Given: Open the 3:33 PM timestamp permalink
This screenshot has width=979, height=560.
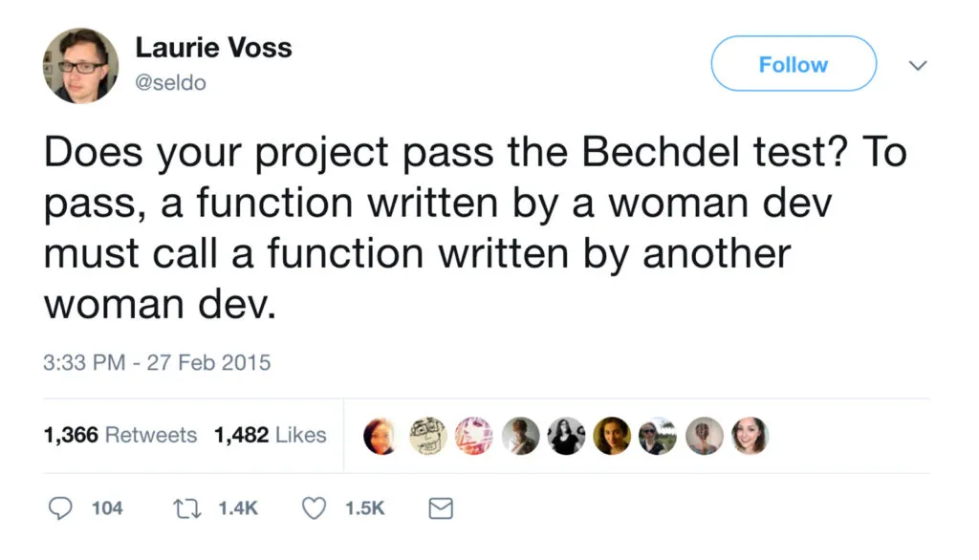Looking at the screenshot, I should click(157, 363).
